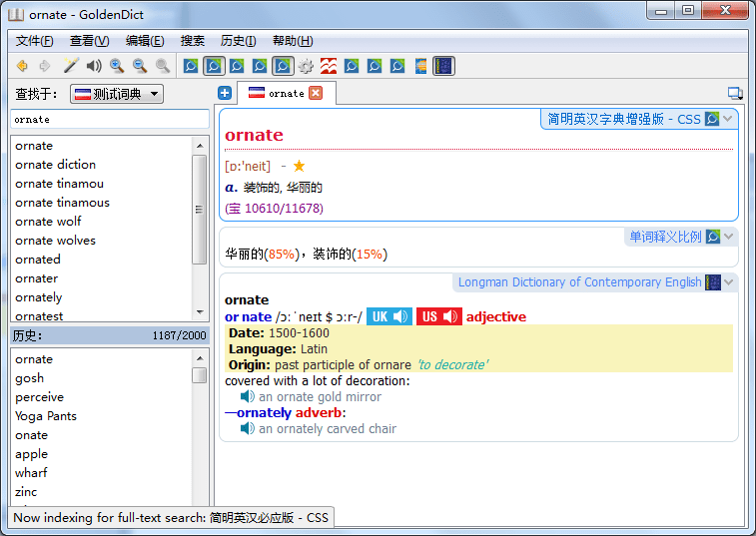756x536 pixels.
Task: Toggle the orange globe dictionary icon
Action: 420,66
